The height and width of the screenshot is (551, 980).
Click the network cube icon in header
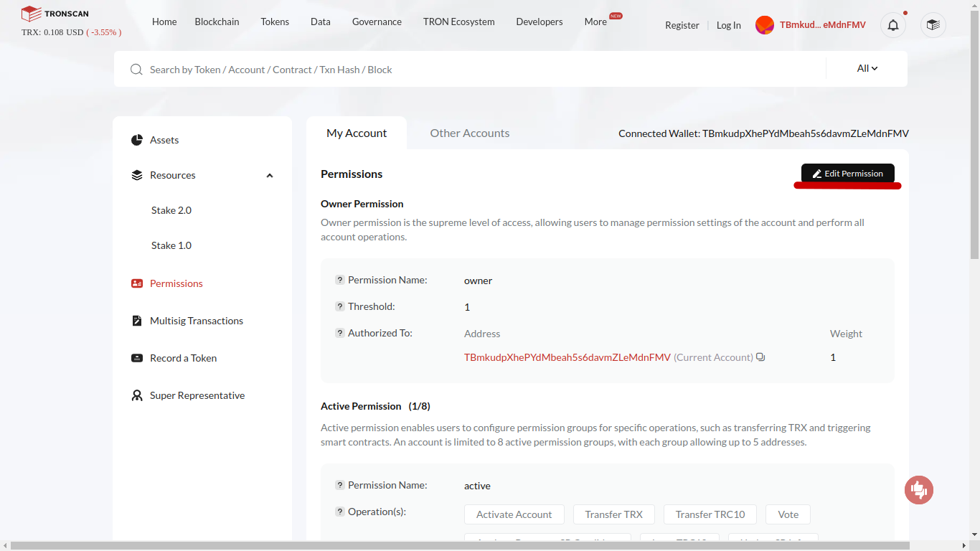[933, 25]
